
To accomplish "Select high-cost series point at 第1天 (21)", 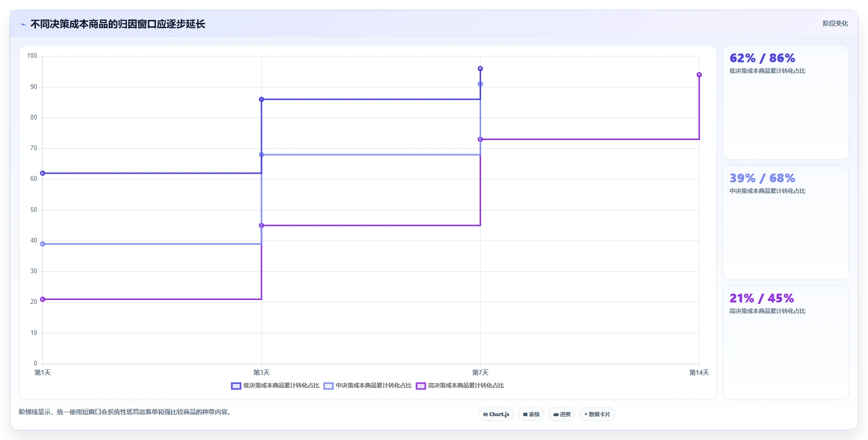I will pos(43,299).
